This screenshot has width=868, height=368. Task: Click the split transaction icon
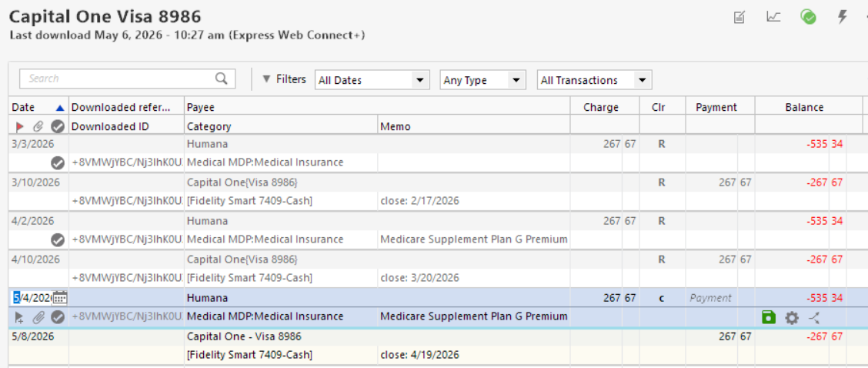(814, 317)
